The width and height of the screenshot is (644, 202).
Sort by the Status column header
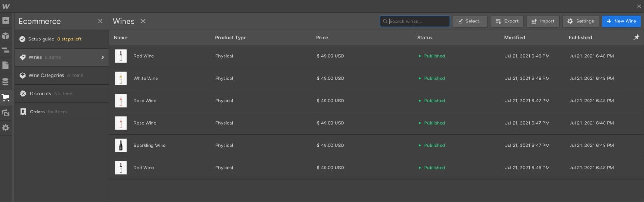click(425, 38)
